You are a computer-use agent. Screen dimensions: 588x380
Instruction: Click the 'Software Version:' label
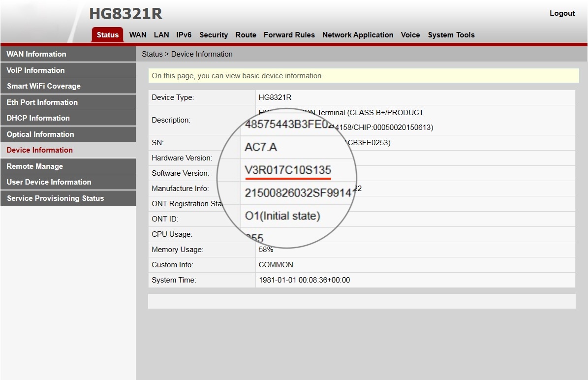pyautogui.click(x=181, y=173)
